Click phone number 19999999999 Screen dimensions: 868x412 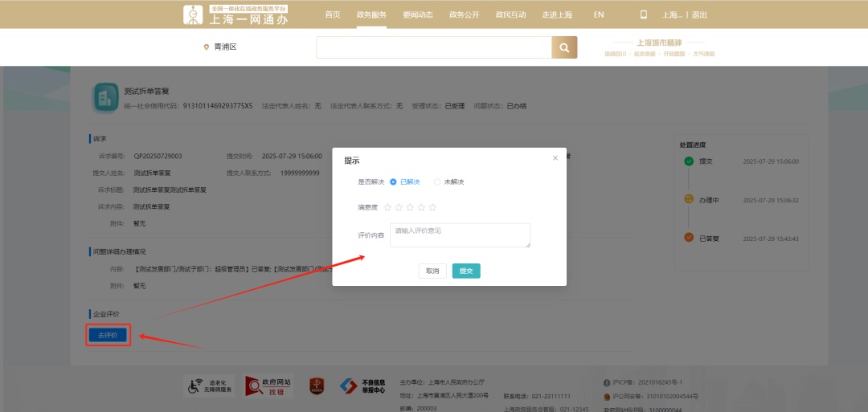tap(300, 173)
